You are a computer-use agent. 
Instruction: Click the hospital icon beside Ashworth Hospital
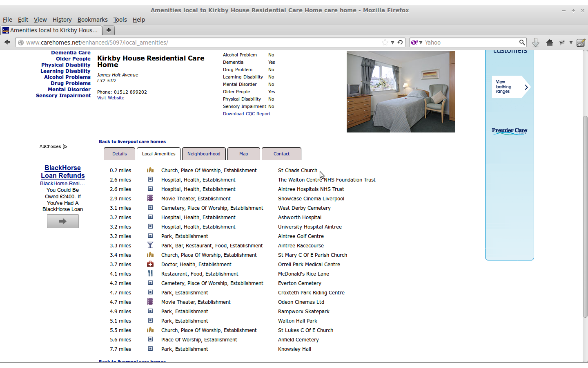click(150, 217)
